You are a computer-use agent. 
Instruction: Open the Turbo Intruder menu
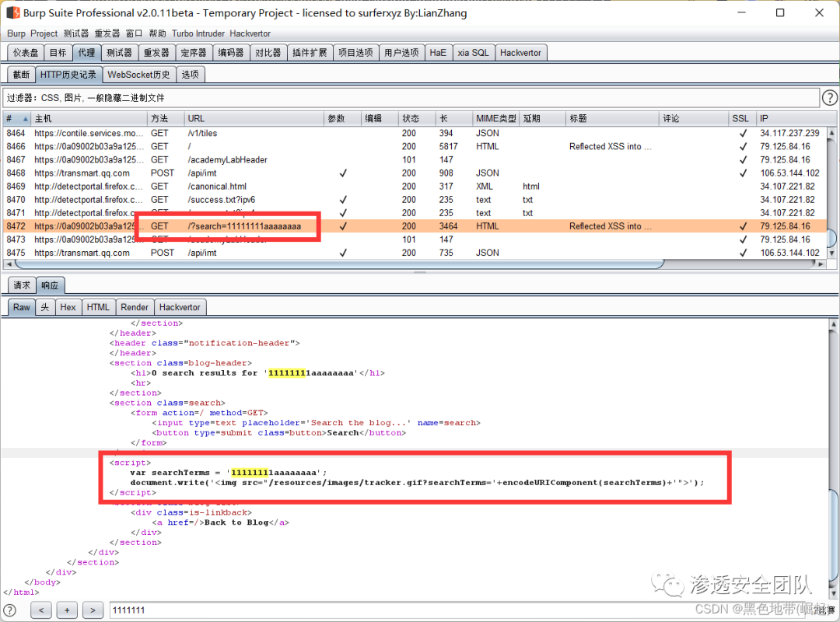(198, 33)
